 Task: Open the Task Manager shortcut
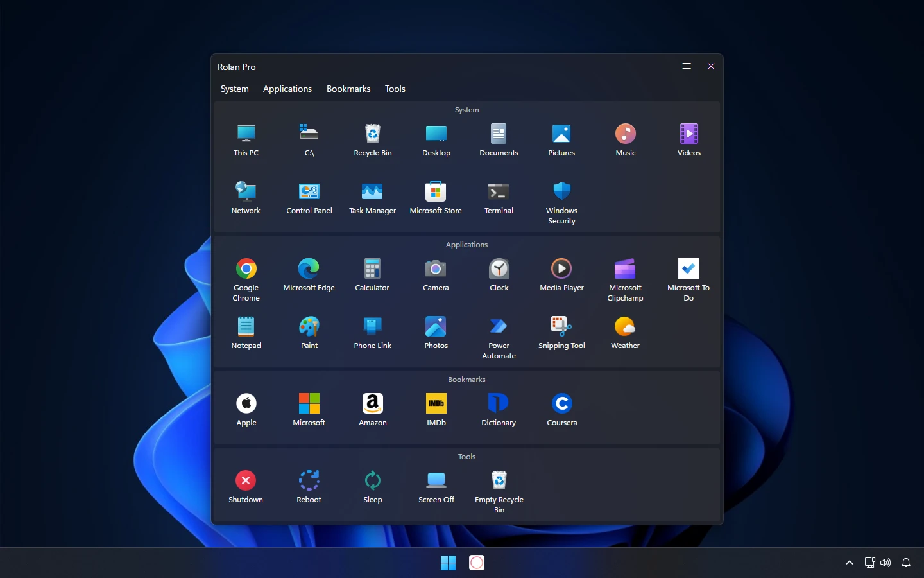372,192
